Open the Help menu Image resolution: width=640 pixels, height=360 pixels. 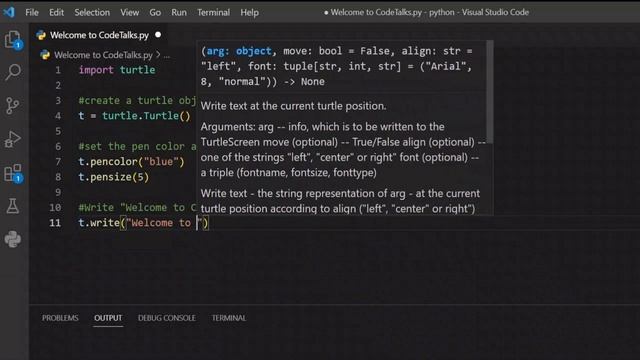(x=249, y=13)
